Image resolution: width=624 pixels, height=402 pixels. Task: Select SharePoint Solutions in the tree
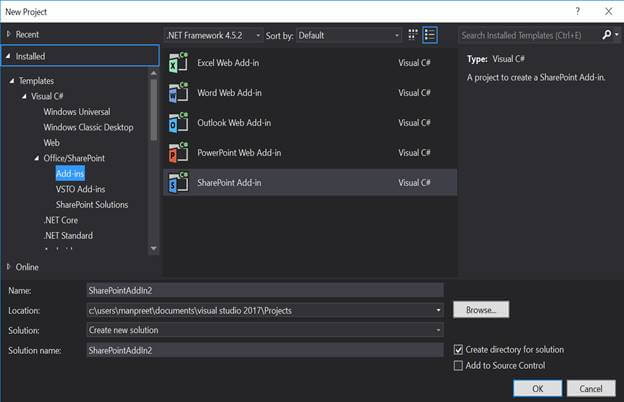(92, 205)
